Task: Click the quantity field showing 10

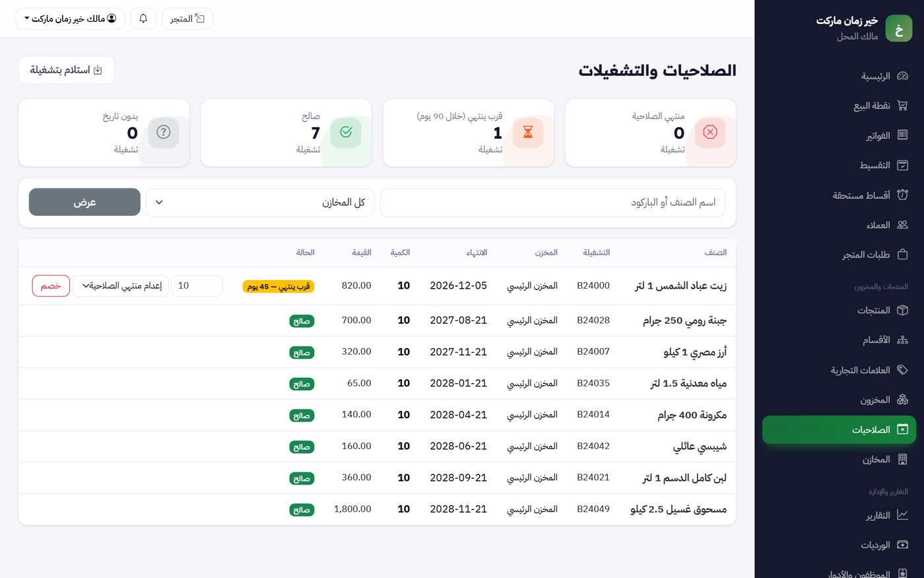Action: (x=197, y=286)
